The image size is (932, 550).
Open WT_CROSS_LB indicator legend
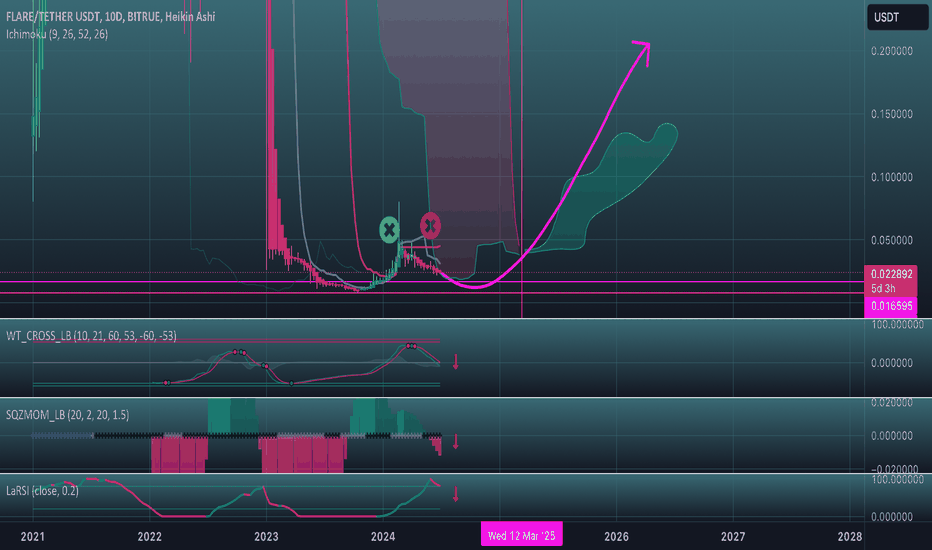[x=91, y=336]
